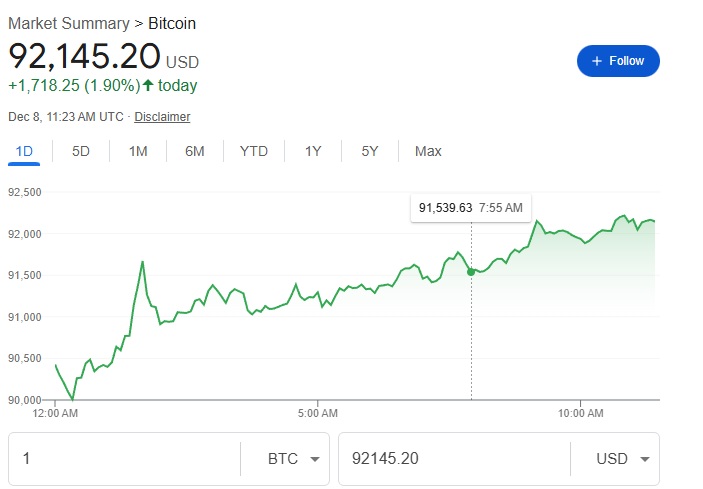Click the Market Summary breadcrumb text

(68, 23)
